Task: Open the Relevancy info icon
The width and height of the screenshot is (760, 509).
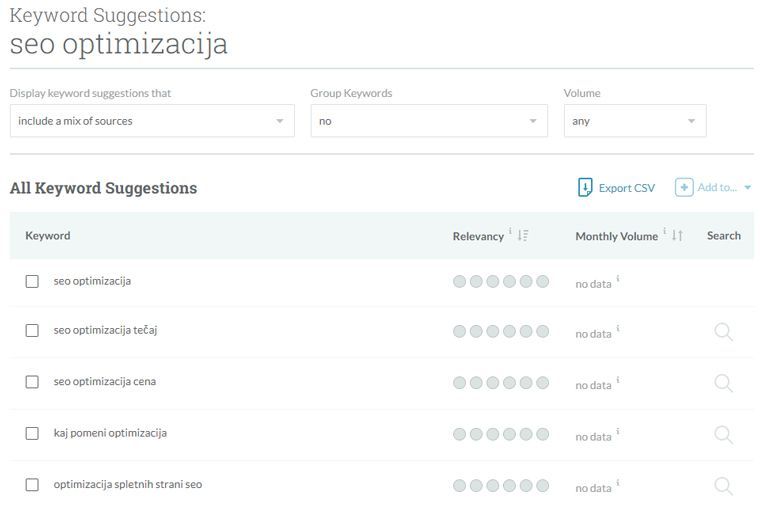Action: point(510,231)
